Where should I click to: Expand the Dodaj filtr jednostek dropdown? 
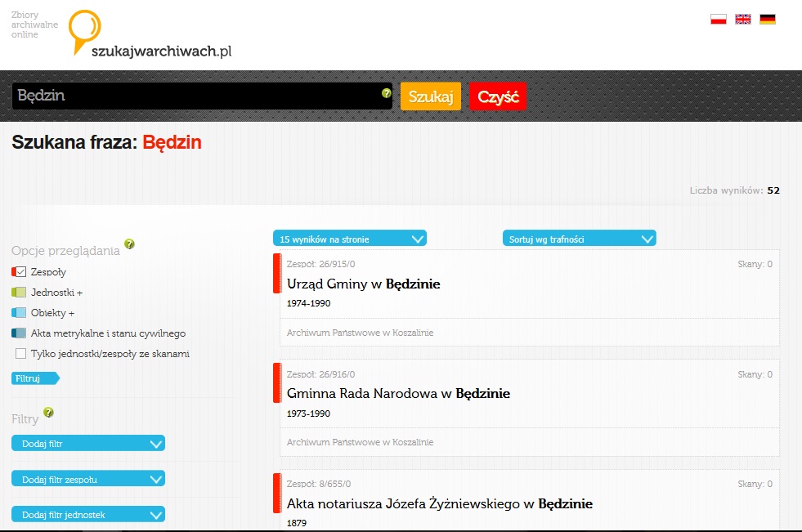(x=88, y=515)
